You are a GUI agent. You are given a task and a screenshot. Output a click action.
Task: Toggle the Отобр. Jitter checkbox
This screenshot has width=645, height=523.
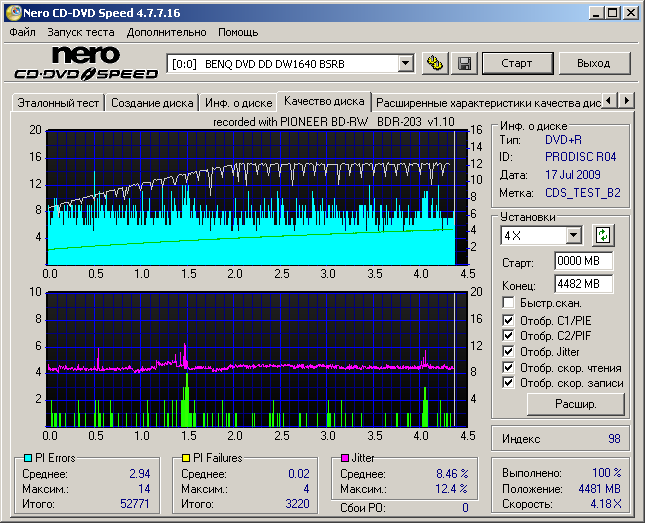click(509, 351)
